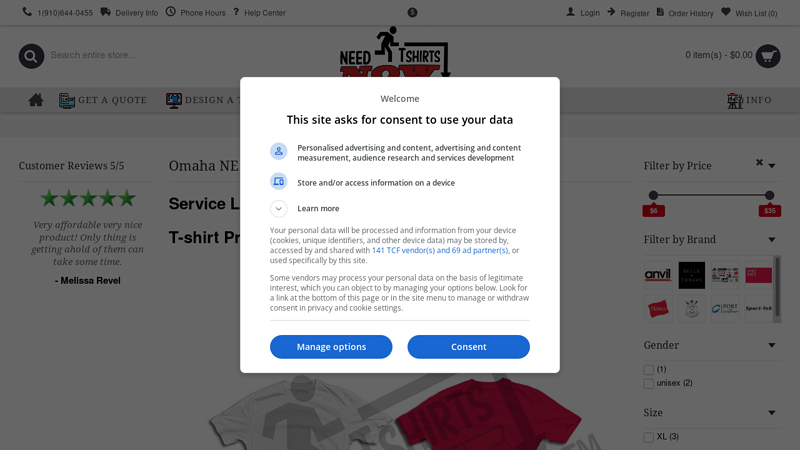Open the 141 TCF vendors link

pyautogui.click(x=440, y=250)
